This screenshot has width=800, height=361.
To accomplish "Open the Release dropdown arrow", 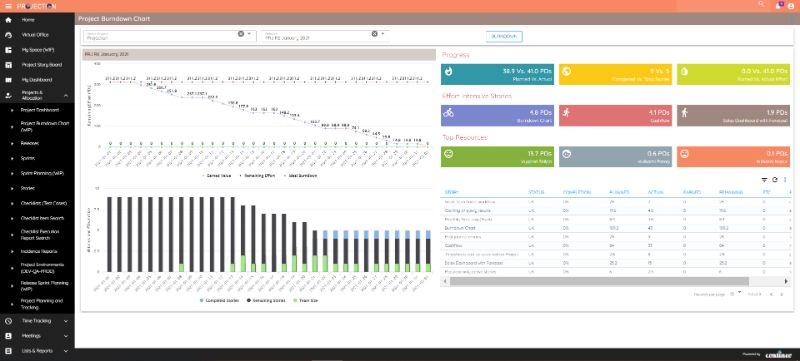I will pyautogui.click(x=383, y=34).
